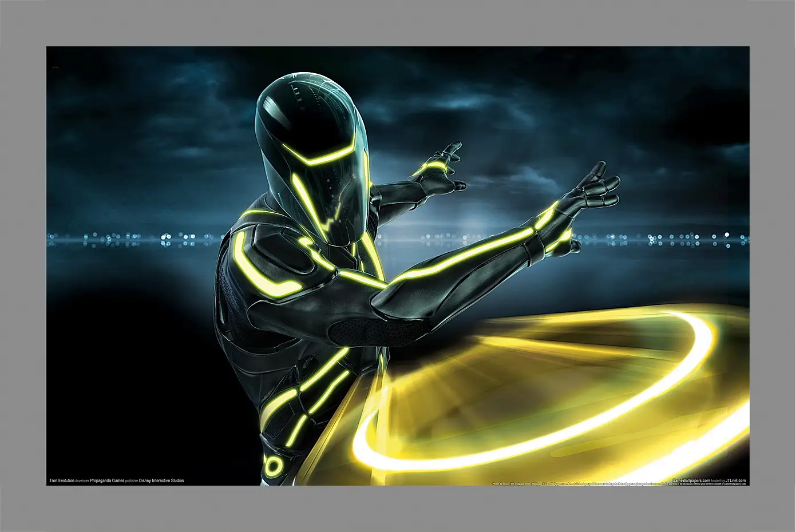Click the 'Propaganda Games' developer credit
The height and width of the screenshot is (532, 796).
[x=107, y=481]
